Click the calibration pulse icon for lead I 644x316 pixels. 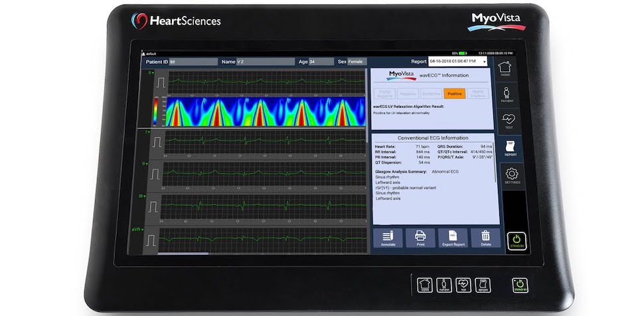pyautogui.click(x=157, y=142)
